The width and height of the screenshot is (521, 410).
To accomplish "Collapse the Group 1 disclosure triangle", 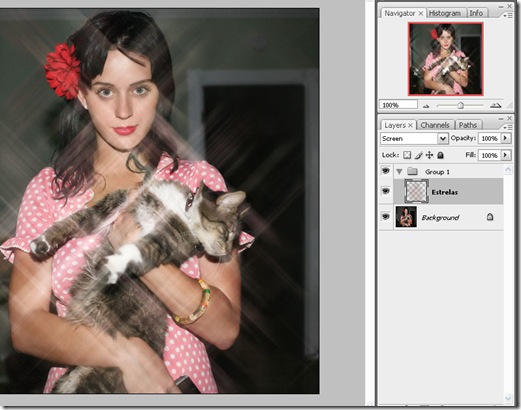I will click(x=399, y=172).
